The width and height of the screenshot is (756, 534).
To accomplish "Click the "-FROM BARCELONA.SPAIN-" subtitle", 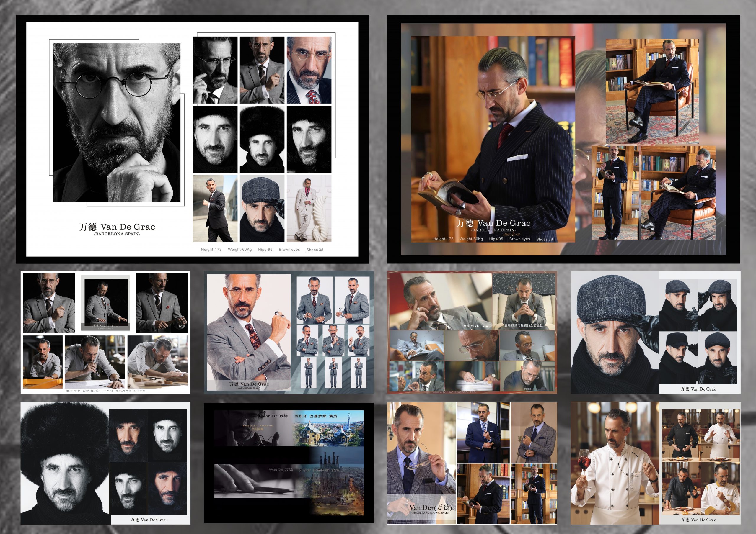I will tap(430, 513).
